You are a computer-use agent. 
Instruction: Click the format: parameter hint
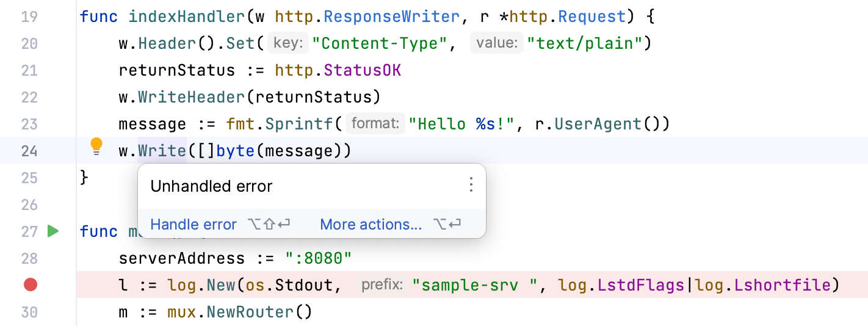tap(375, 124)
